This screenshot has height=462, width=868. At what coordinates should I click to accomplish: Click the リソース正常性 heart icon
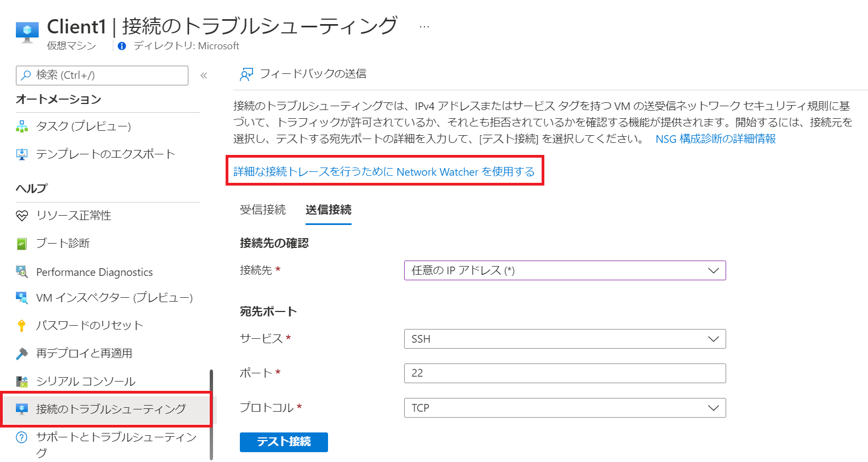[x=22, y=216]
